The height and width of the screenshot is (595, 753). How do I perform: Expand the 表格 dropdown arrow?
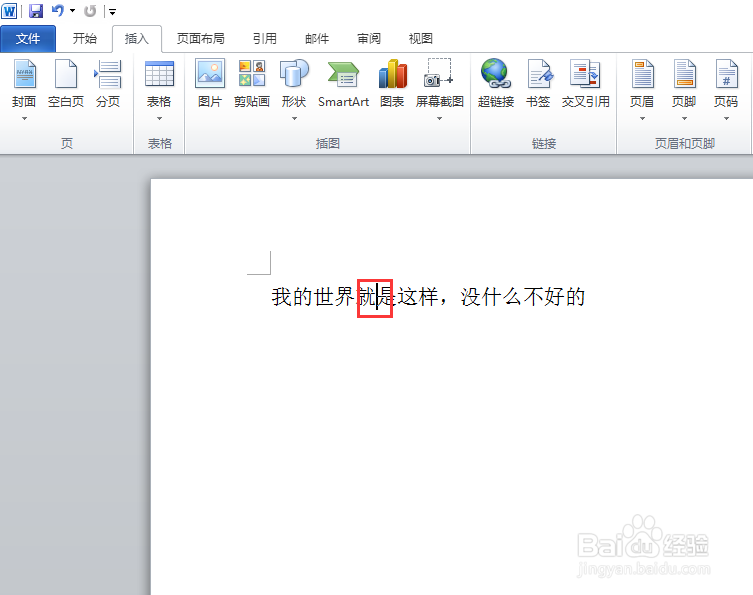pyautogui.click(x=159, y=119)
